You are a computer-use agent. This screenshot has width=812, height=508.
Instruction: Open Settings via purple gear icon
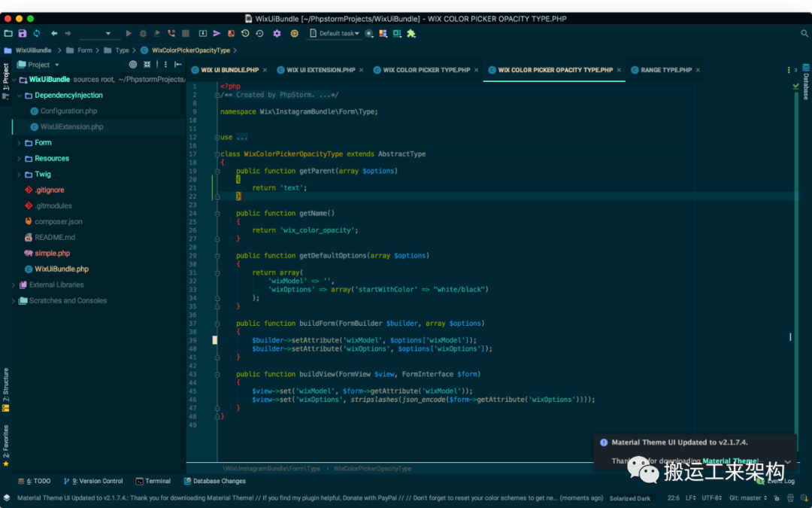[x=277, y=33]
